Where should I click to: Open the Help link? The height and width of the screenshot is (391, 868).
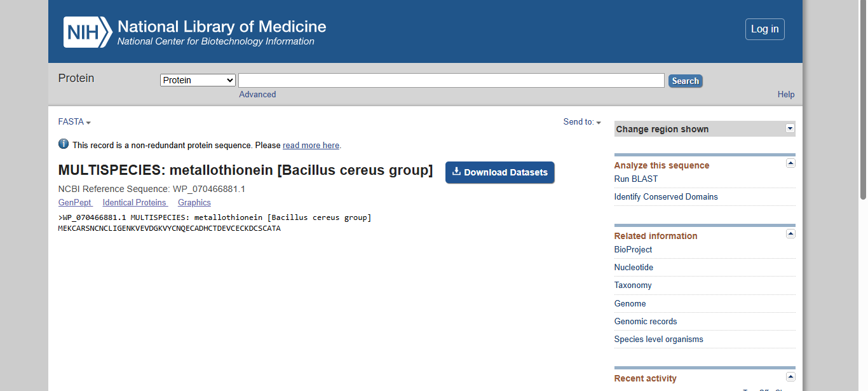point(786,94)
